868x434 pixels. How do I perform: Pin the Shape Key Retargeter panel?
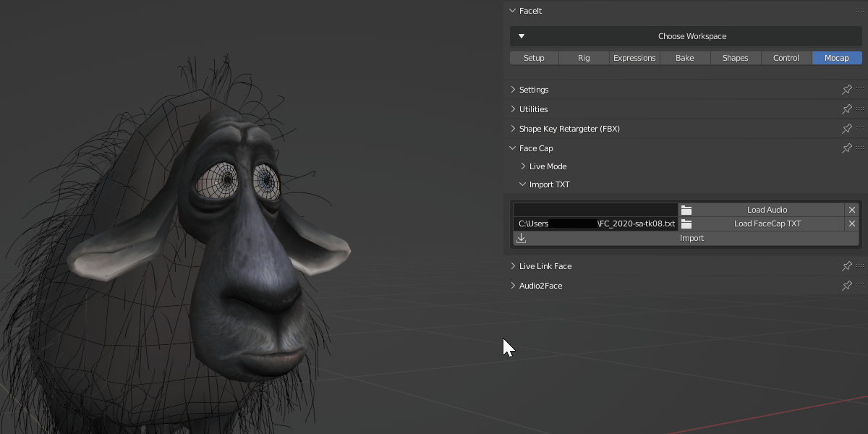(x=846, y=129)
